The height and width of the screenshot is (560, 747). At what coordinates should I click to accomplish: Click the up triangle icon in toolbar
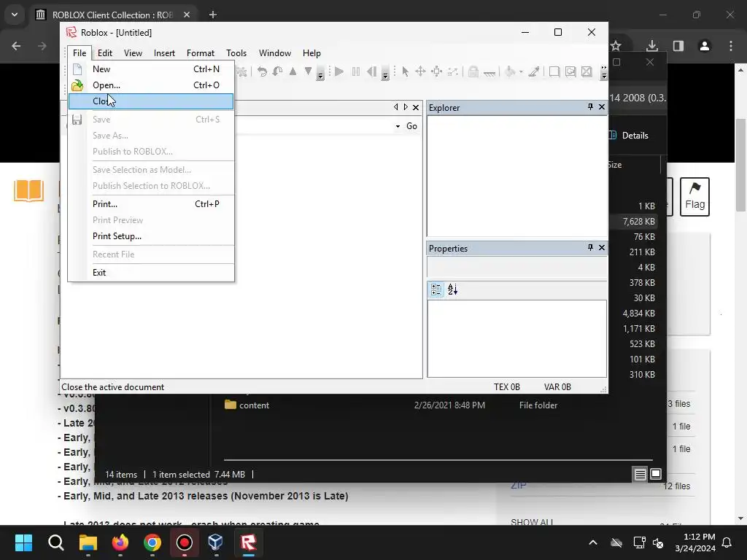293,71
